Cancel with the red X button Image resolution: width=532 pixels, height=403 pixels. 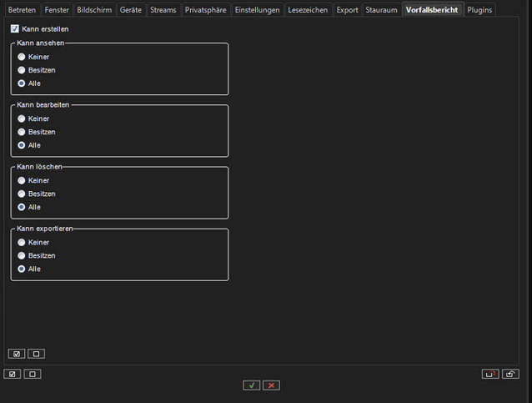271,385
